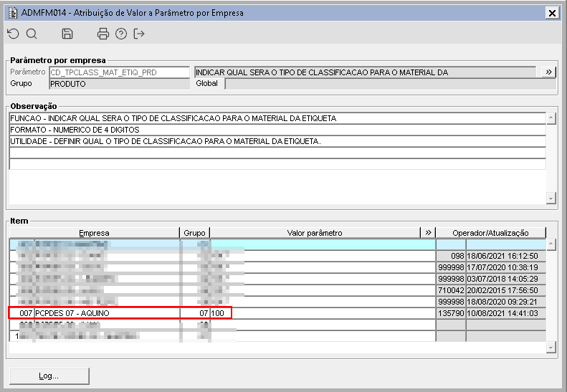This screenshot has height=392, width=567.
Task: Click timestamp 03/07/2018 14:05:29
Action: 506,279
